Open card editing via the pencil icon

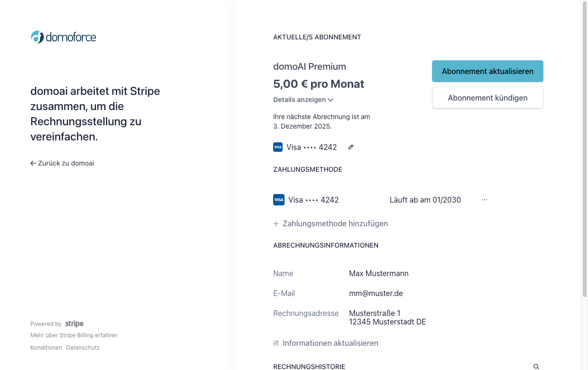[350, 147]
